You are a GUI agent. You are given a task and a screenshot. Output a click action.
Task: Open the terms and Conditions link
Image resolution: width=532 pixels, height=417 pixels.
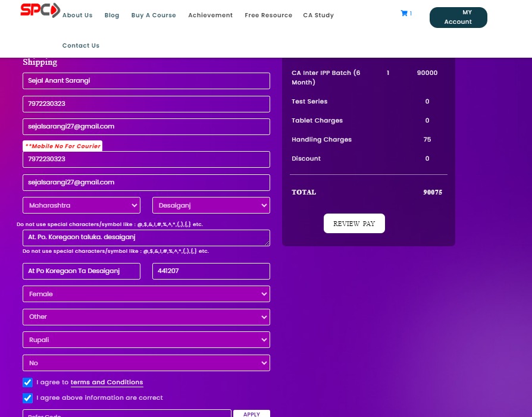coord(107,382)
